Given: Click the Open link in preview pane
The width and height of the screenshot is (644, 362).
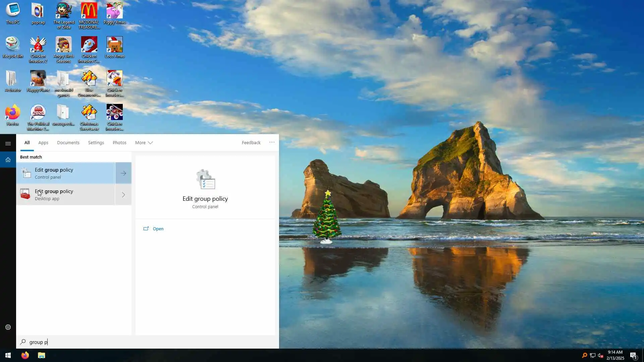Looking at the screenshot, I should [x=158, y=229].
